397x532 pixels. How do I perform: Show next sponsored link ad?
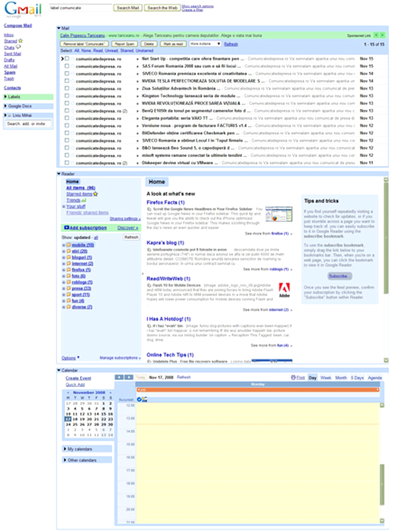[382, 35]
